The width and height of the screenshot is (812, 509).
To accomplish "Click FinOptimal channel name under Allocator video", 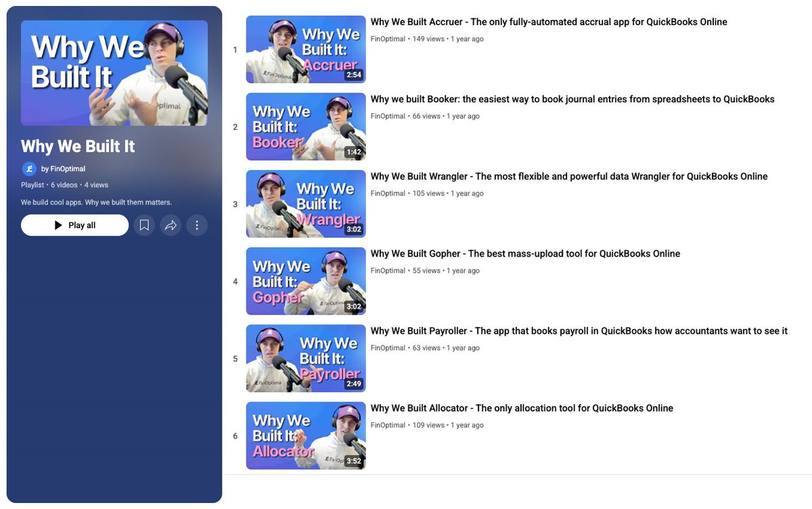I will (388, 425).
